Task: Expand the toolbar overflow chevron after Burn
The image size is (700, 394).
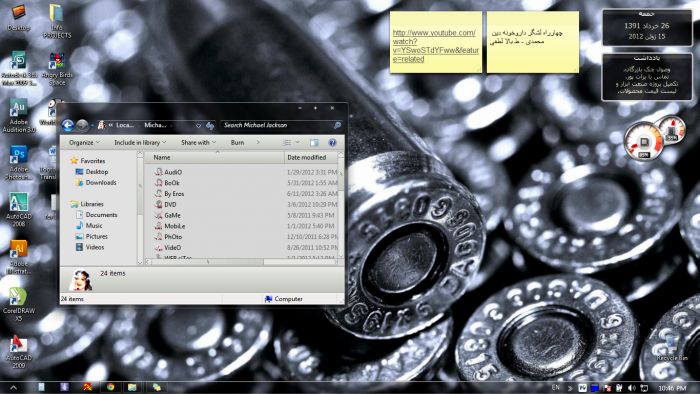Action: click(x=258, y=142)
